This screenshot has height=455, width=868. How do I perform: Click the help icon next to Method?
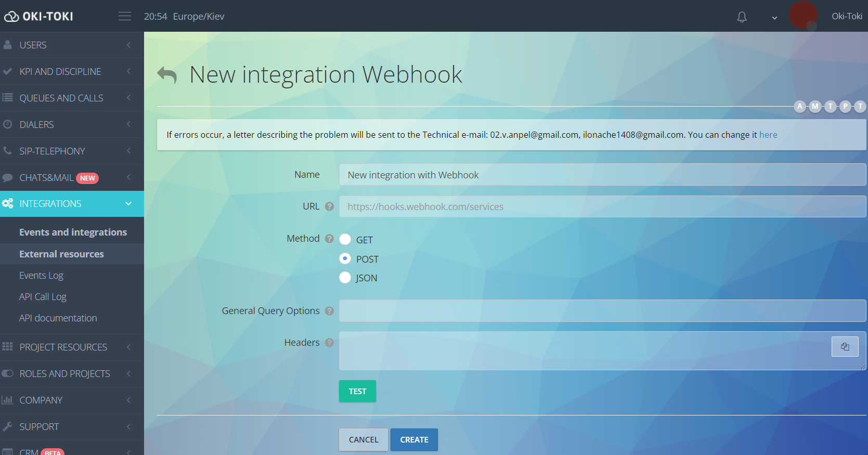[329, 239]
